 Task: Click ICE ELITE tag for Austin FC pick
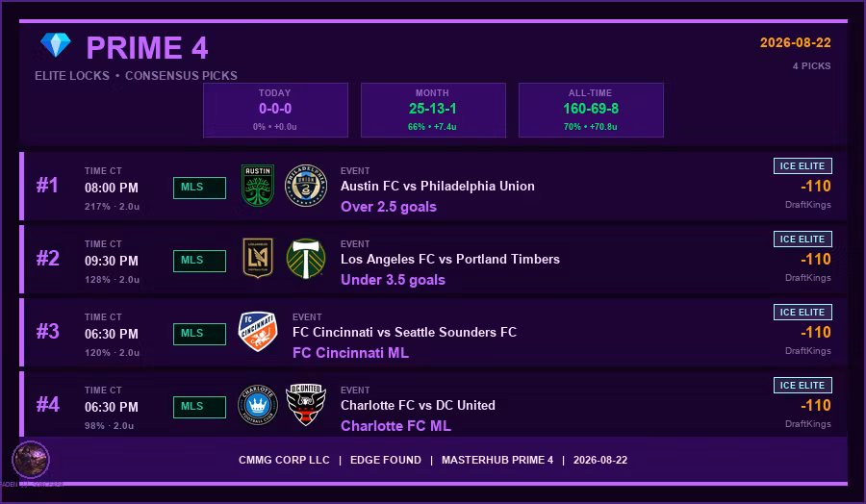tap(802, 165)
